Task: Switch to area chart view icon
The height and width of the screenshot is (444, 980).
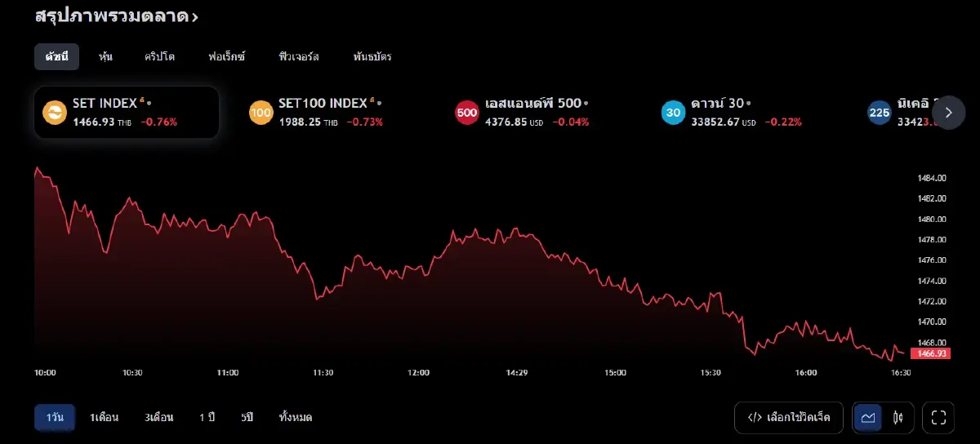Action: coord(868,417)
